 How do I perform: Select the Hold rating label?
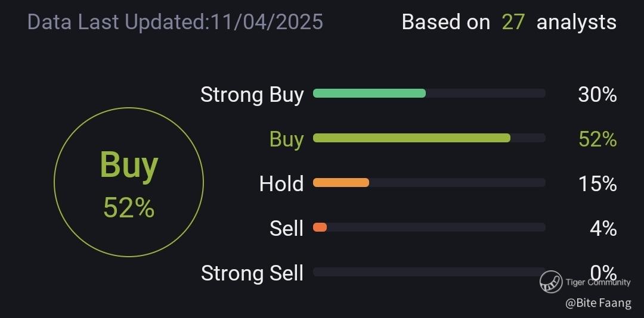281,184
